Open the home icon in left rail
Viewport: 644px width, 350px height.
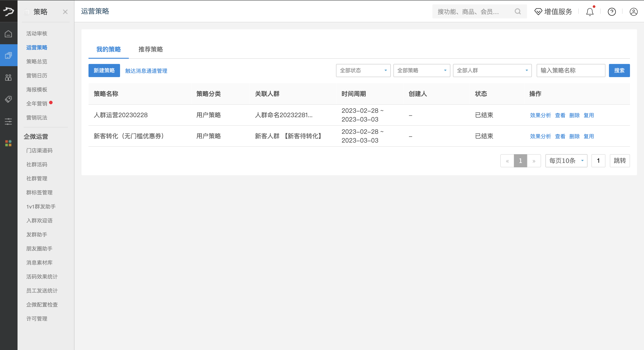(9, 34)
